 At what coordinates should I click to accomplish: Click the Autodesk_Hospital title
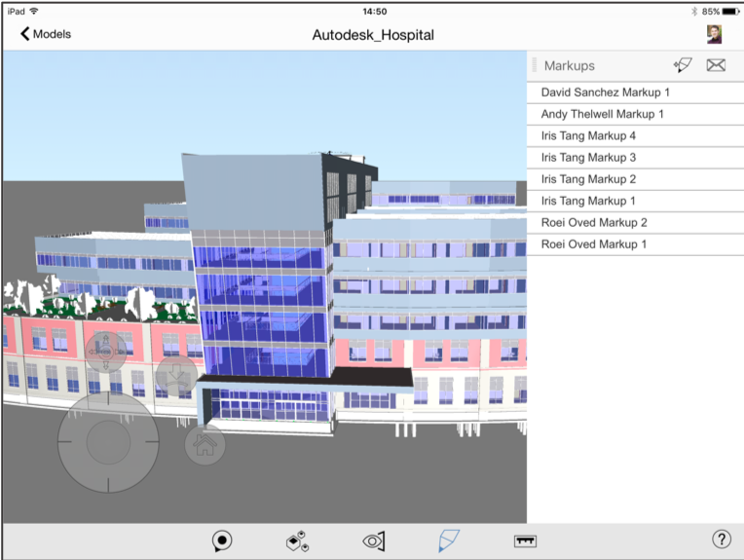pyautogui.click(x=373, y=35)
